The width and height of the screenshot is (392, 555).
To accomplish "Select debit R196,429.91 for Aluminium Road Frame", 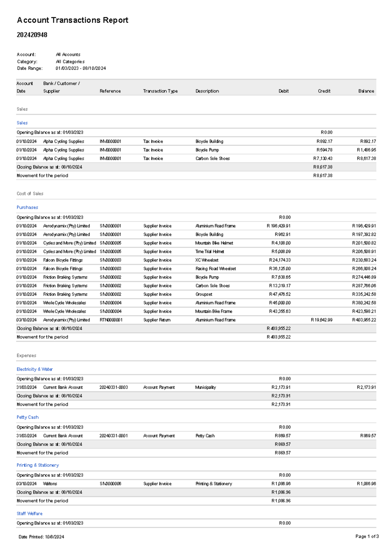I will tap(279, 226).
